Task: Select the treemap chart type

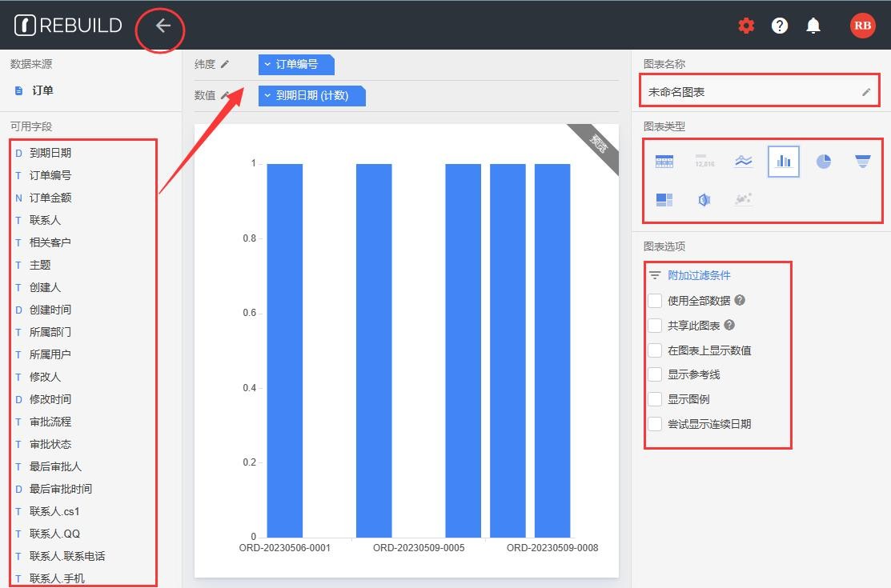Action: coord(664,199)
